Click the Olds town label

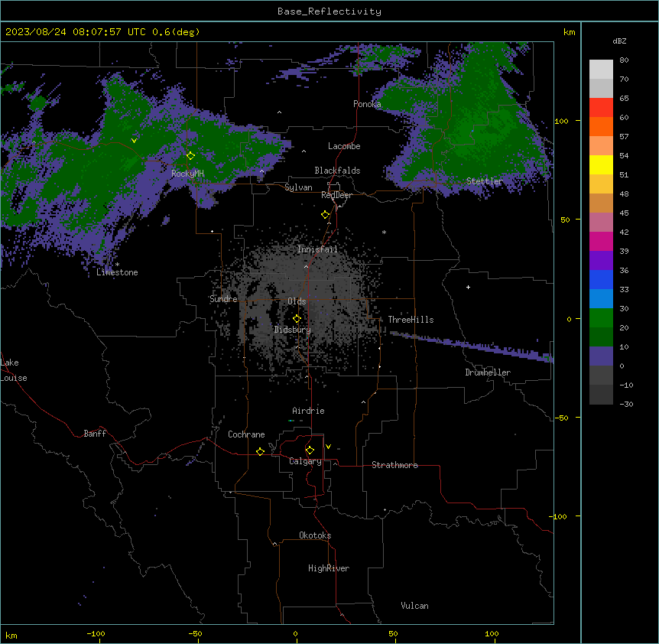[297, 301]
